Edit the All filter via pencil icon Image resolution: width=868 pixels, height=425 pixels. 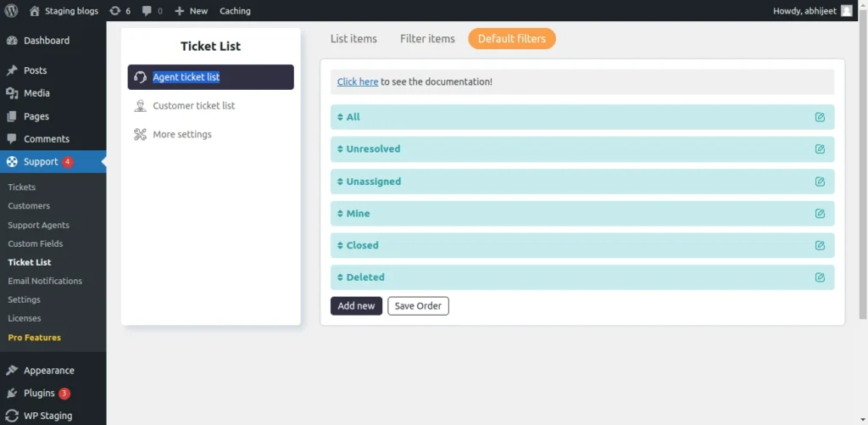coord(820,117)
